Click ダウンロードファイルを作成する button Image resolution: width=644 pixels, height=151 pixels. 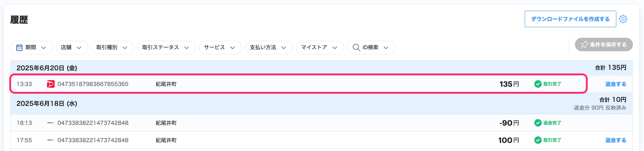[570, 19]
